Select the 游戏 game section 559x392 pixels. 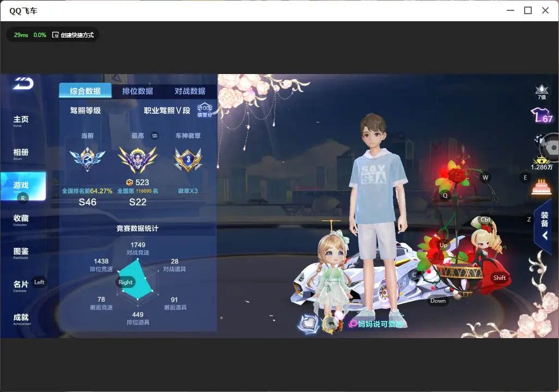tap(23, 186)
